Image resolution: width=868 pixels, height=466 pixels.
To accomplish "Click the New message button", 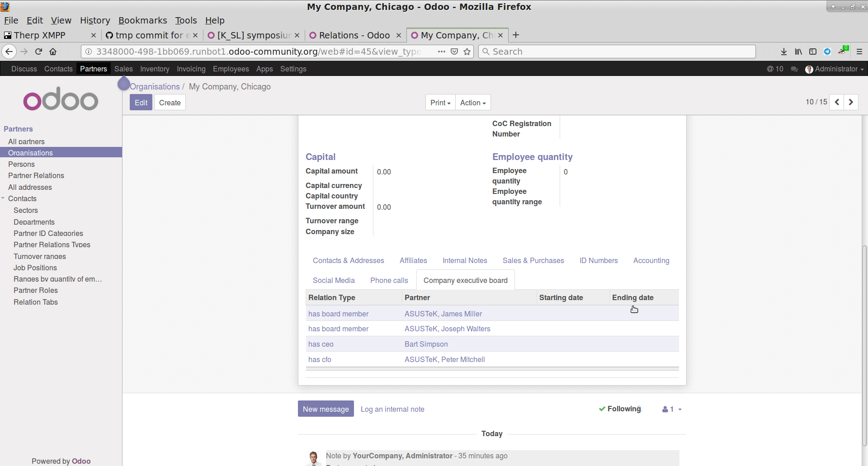I will (325, 409).
